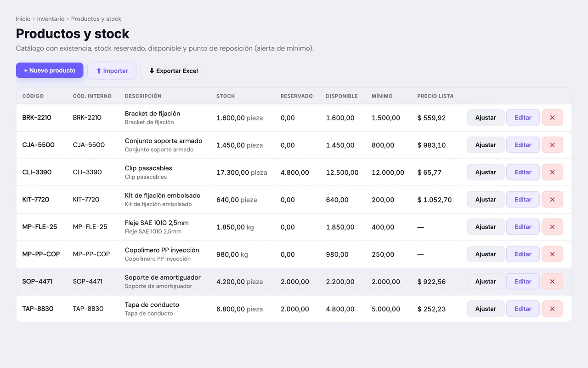Edit the BRK-2210 product
Viewport: 588px width, 368px height.
[523, 118]
